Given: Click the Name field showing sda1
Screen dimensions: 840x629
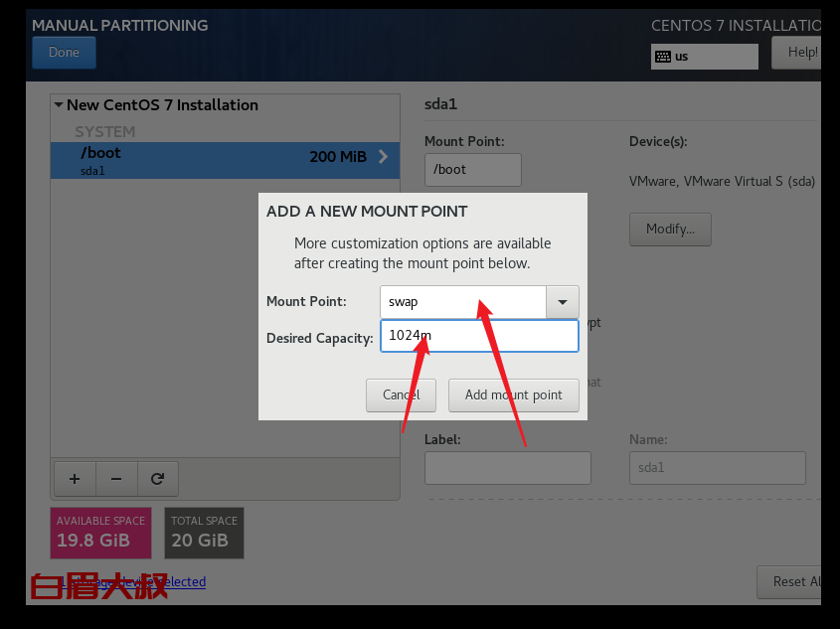Looking at the screenshot, I should tap(718, 468).
